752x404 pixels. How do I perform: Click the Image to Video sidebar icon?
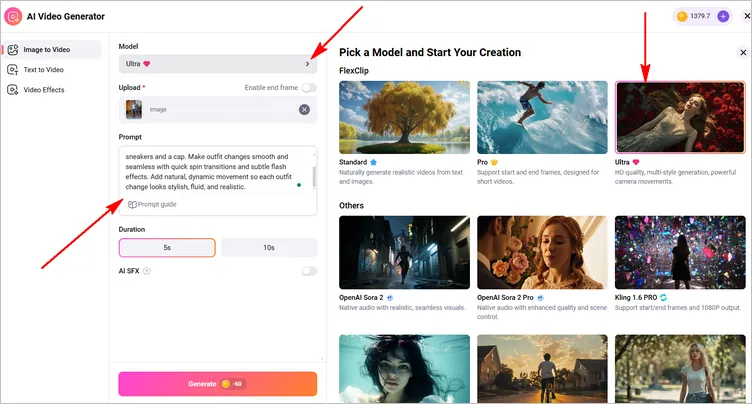(x=13, y=50)
